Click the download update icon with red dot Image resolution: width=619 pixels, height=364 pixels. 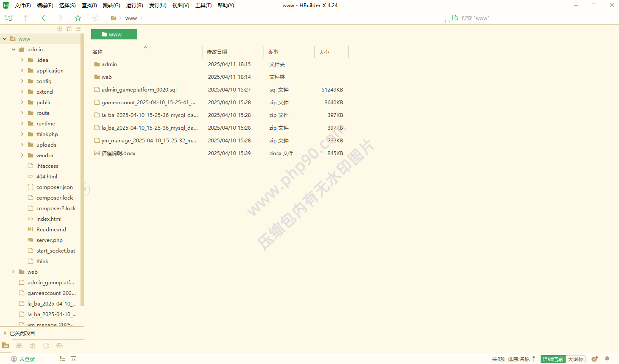(x=595, y=359)
